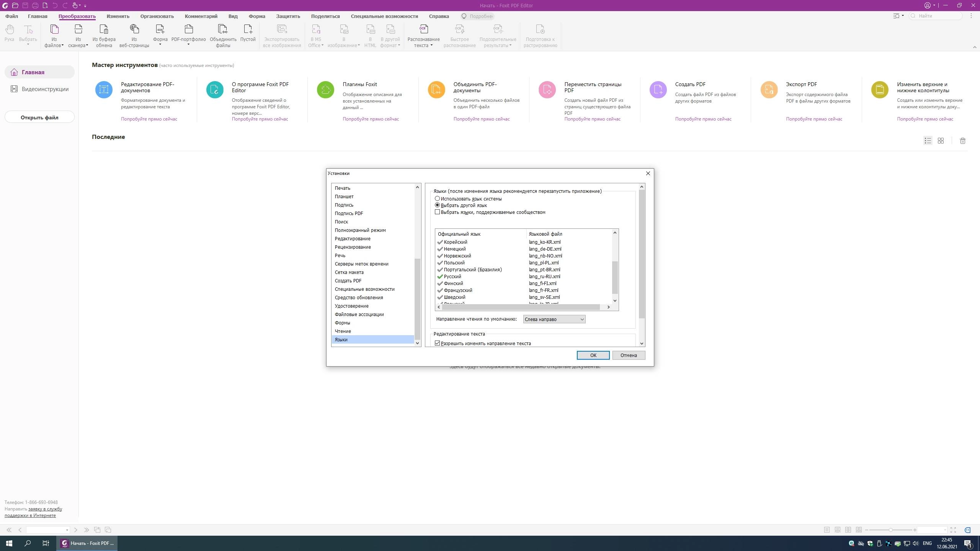Switch to the Главная ribbon tab
Screen dimensions: 980x551
tap(38, 16)
